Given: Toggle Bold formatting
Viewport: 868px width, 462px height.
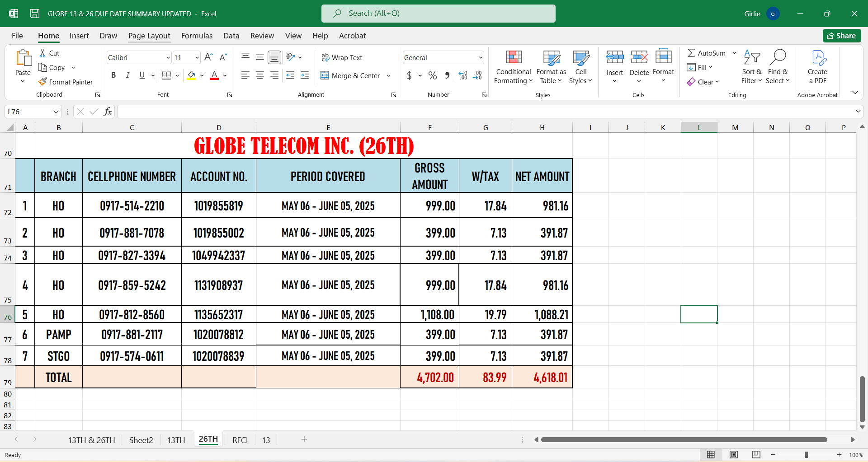Looking at the screenshot, I should 113,75.
